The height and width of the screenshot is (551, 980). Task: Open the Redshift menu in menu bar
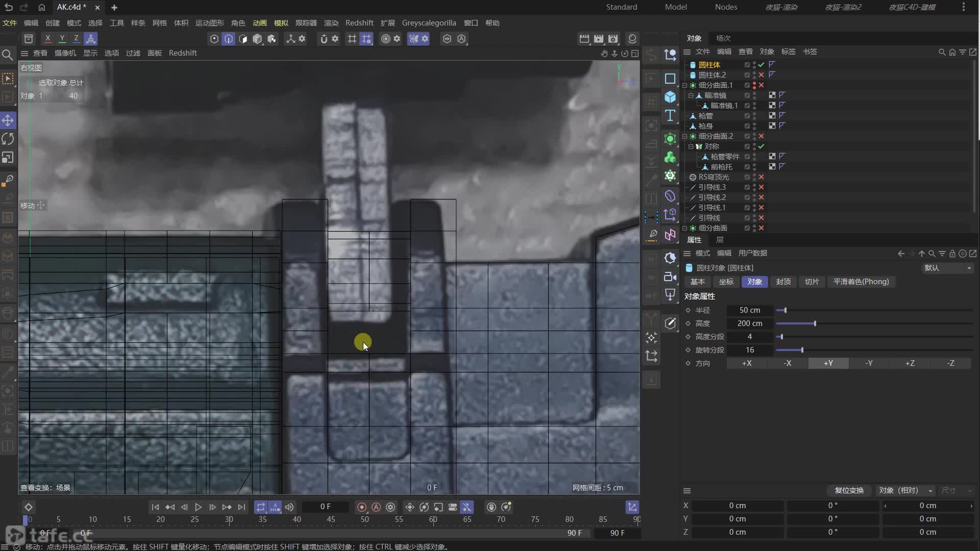click(359, 23)
